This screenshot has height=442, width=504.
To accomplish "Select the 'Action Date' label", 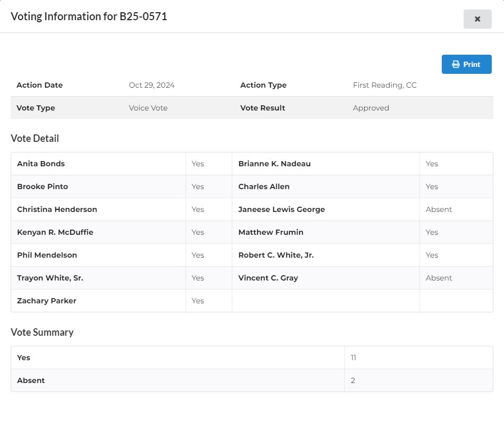I will coord(39,85).
